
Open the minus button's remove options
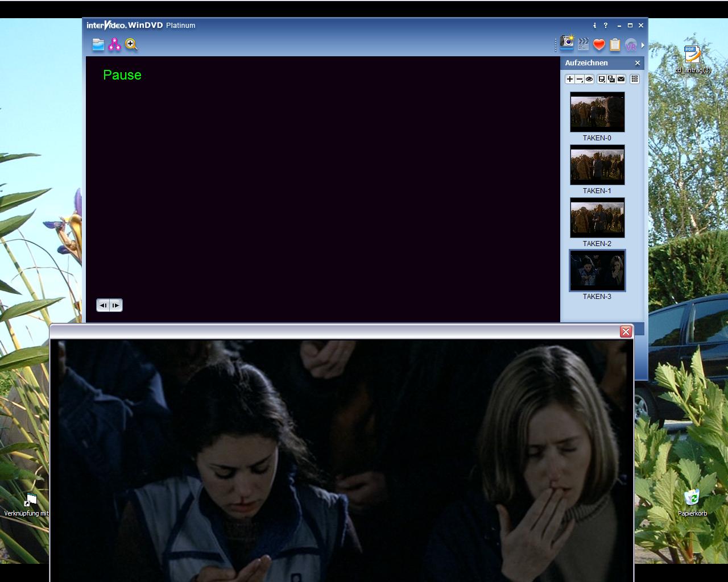580,79
